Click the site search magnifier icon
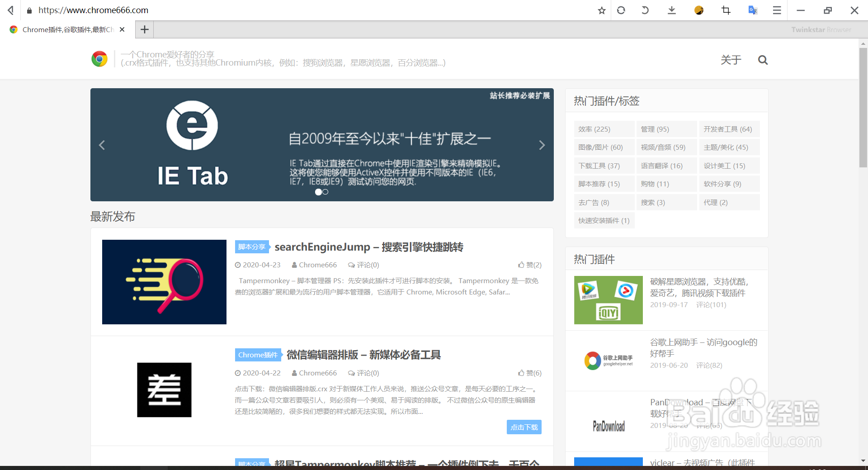 (763, 60)
